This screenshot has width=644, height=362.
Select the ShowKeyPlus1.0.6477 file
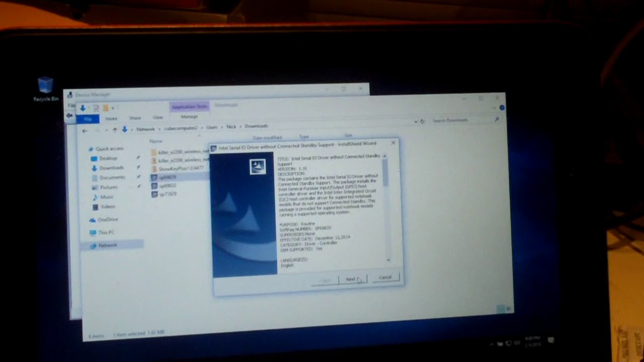coord(181,168)
